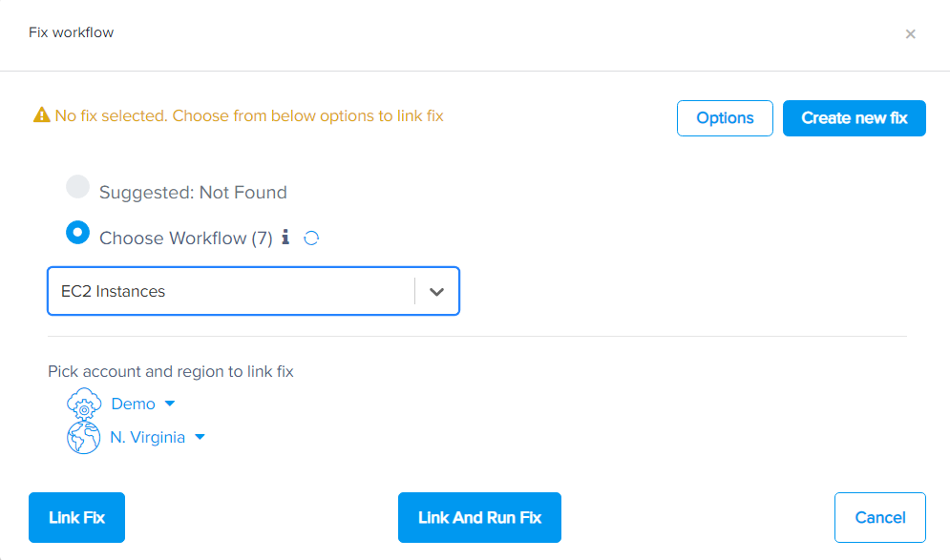Click Link And Run Fix

pyautogui.click(x=479, y=518)
